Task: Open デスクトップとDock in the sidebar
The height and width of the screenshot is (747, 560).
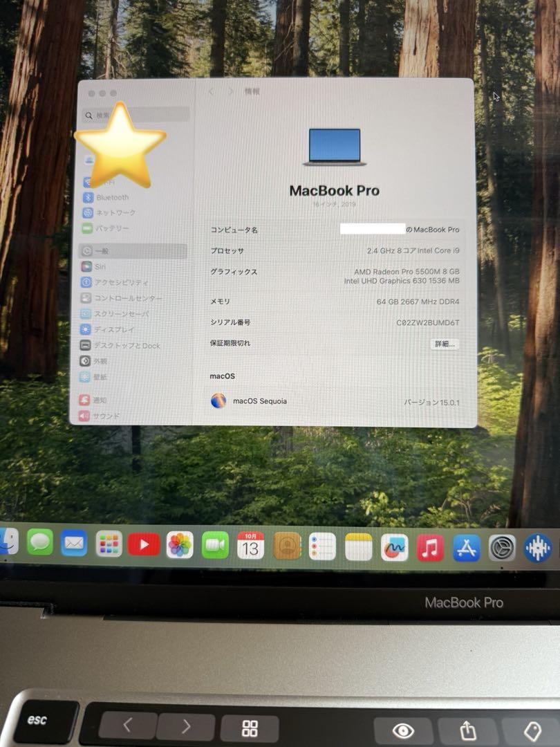Action: (120, 345)
